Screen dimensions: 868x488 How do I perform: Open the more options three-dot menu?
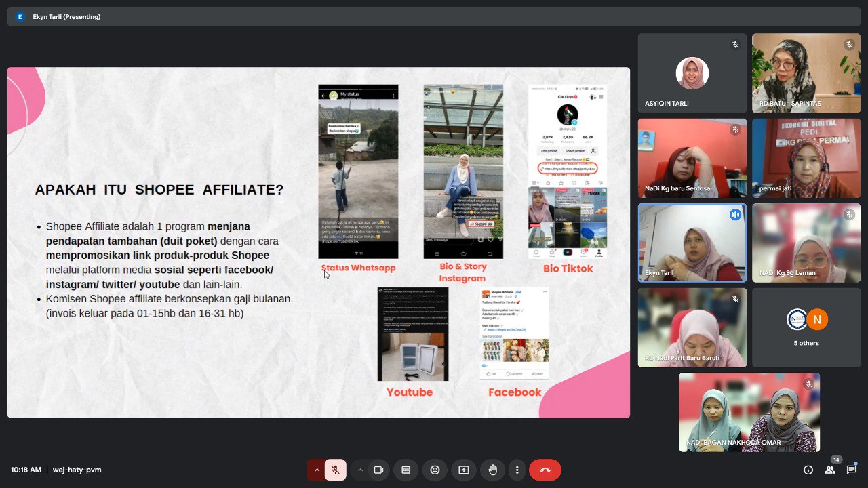click(x=517, y=470)
